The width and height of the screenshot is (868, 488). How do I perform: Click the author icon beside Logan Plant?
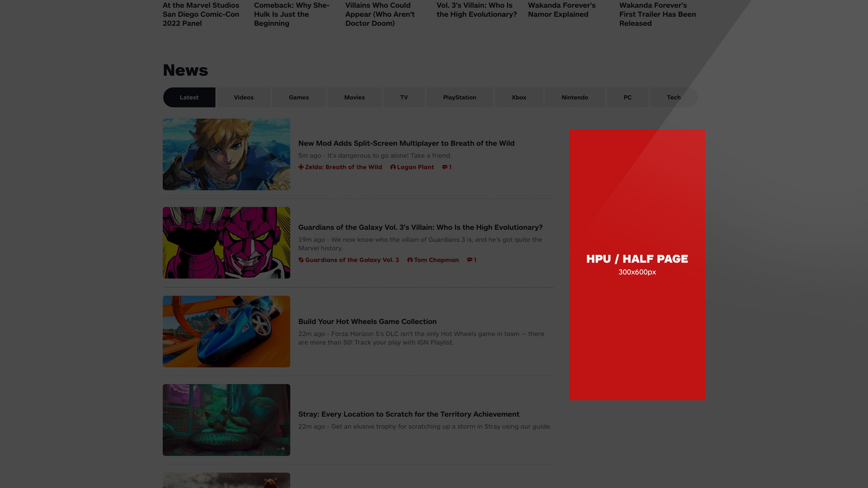click(392, 167)
